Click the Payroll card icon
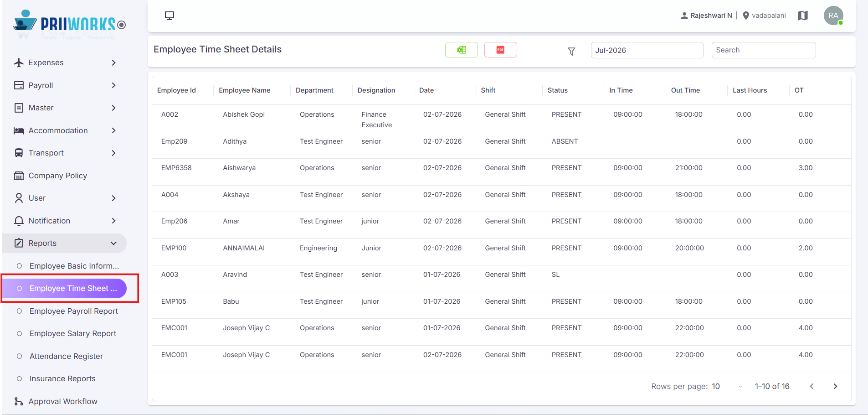868x415 pixels. coord(19,85)
